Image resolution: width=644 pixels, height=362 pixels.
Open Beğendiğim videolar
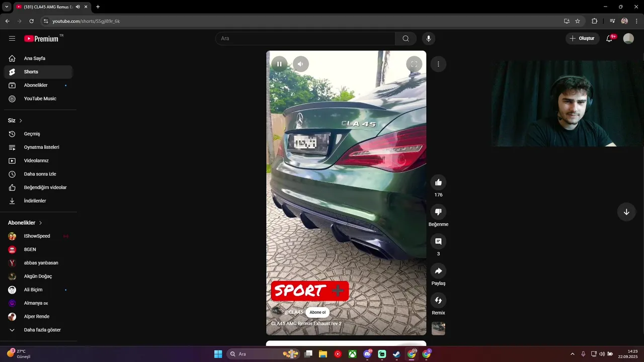tap(38, 188)
